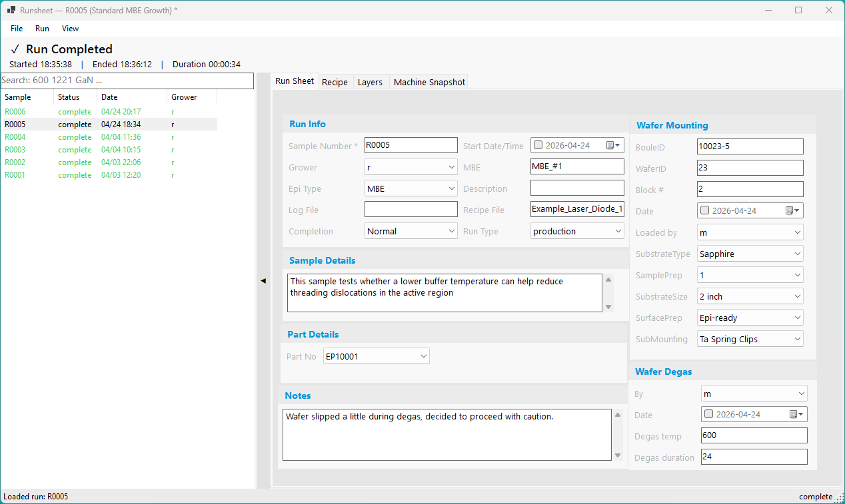Click the status bar resize grip
This screenshot has width=845, height=504.
click(x=840, y=499)
